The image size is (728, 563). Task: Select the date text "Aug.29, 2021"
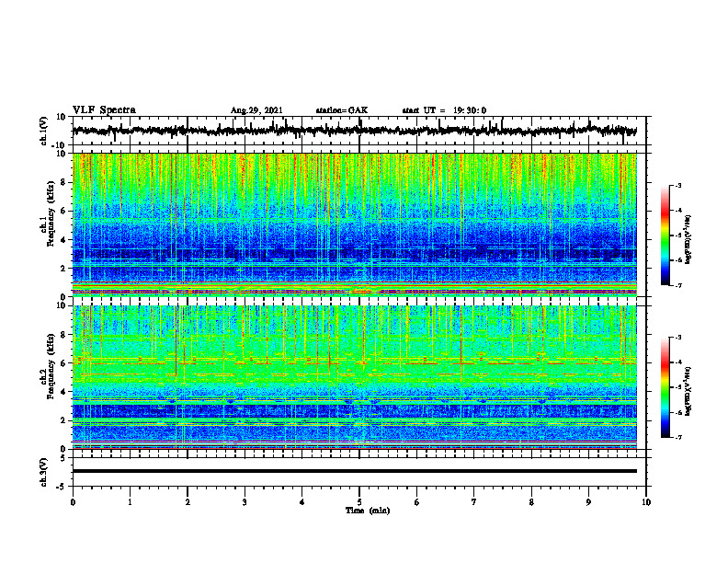(x=256, y=110)
